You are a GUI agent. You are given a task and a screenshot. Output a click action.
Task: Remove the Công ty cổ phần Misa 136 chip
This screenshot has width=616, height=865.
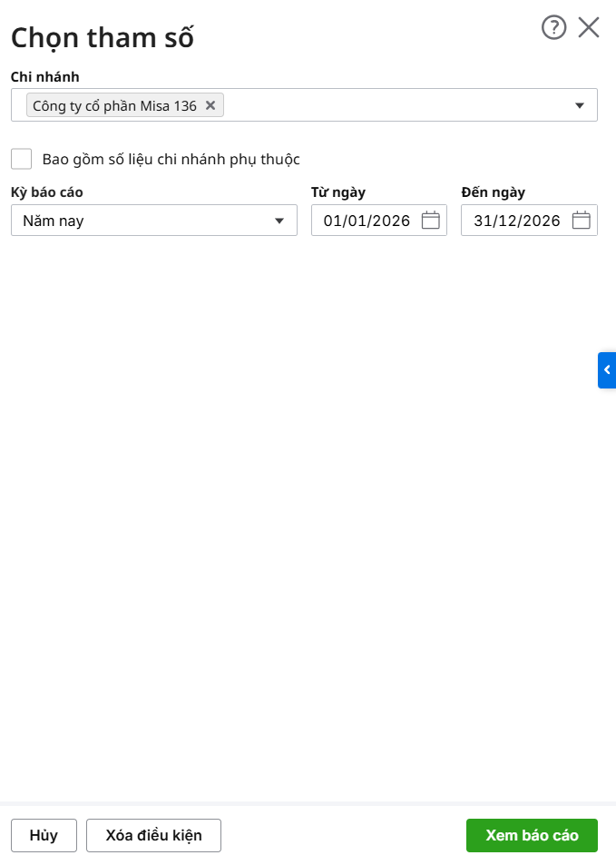[x=210, y=105]
